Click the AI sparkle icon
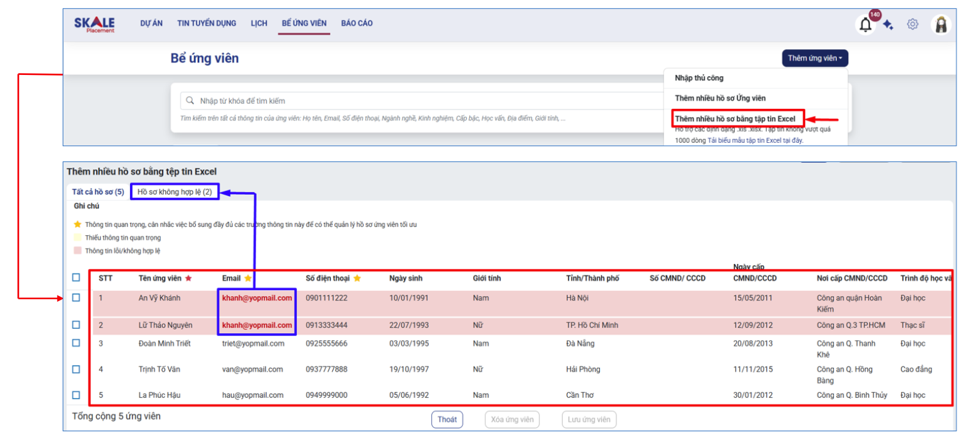The height and width of the screenshot is (437, 980). 888,25
